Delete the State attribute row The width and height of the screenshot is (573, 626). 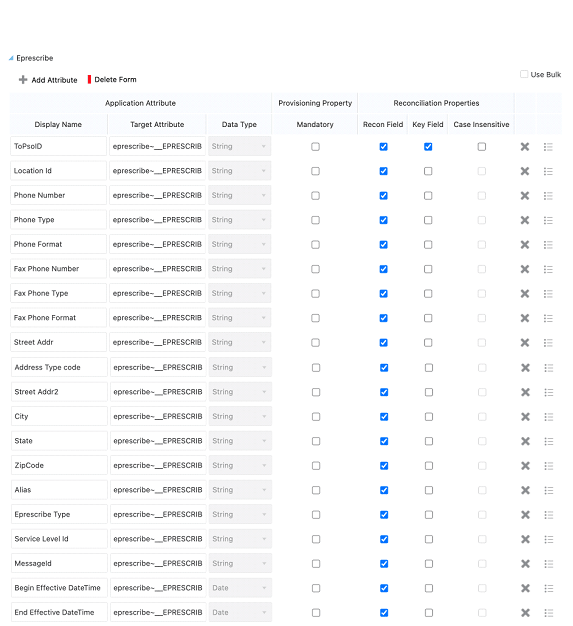point(525,441)
